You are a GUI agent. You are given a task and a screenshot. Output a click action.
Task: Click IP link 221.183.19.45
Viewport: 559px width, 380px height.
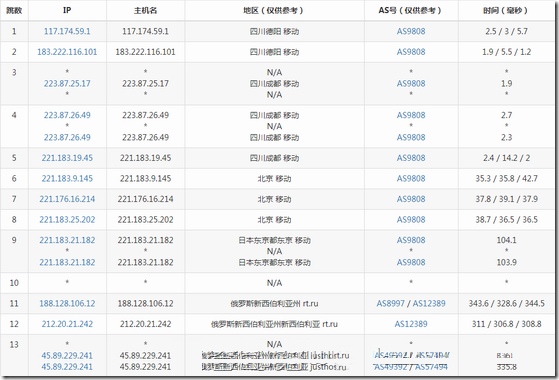coord(67,158)
